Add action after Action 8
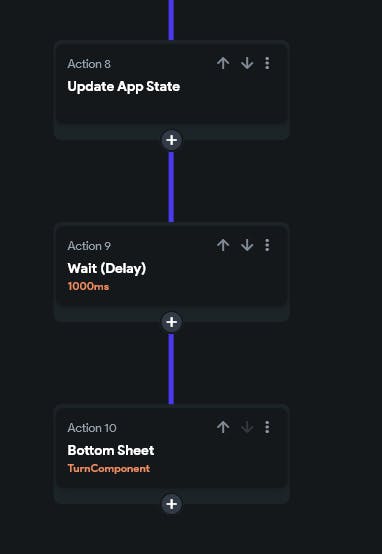 172,140
